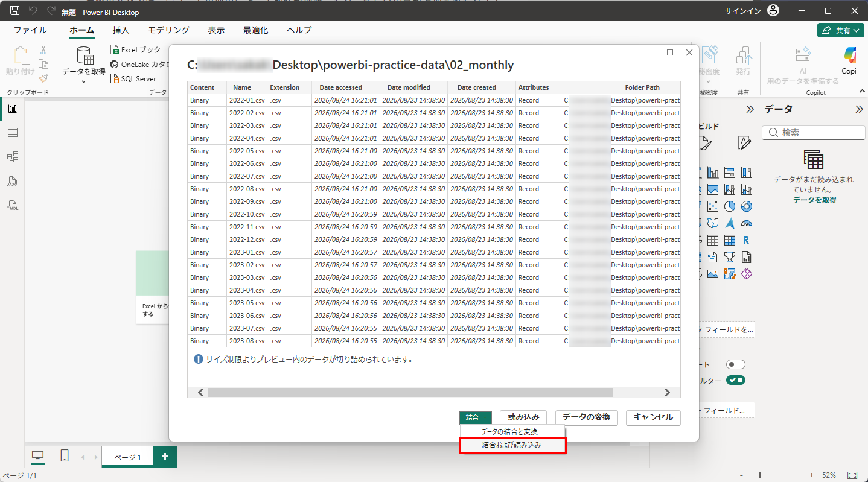Viewport: 868px width, 482px height.
Task: Select the image visual icon
Action: pyautogui.click(x=713, y=274)
